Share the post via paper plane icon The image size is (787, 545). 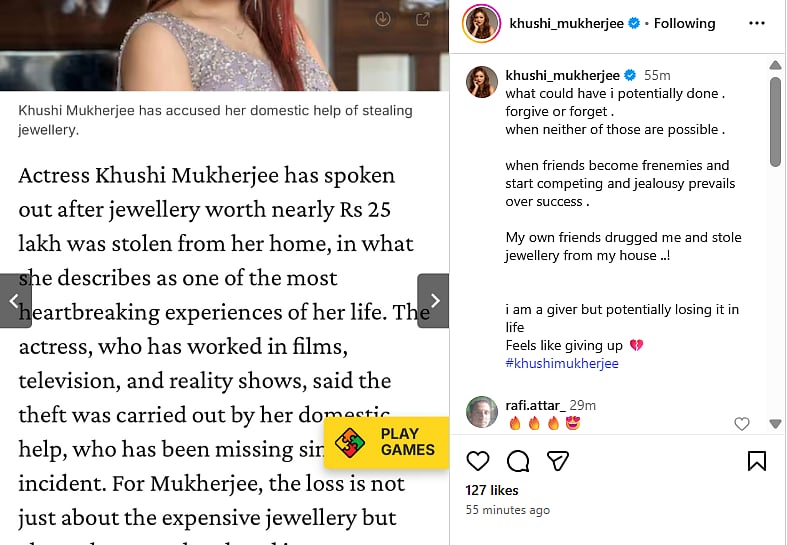558,461
